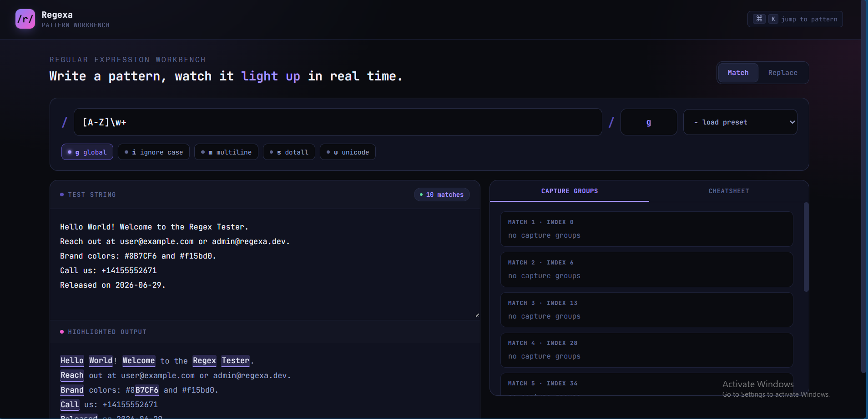
Task: Click the Regexa /r/ logo icon
Action: pos(25,19)
